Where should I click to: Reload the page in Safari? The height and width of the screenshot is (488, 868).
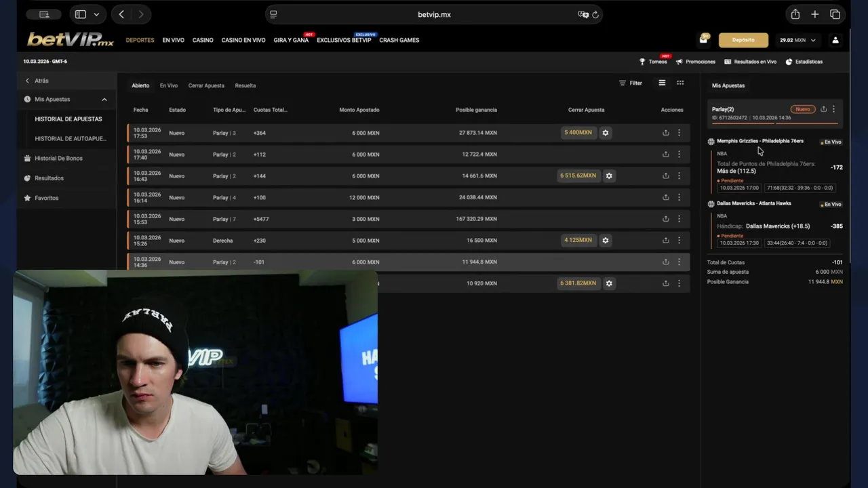[595, 14]
